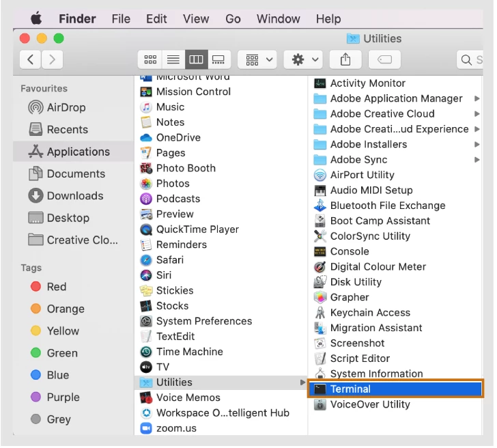Image resolution: width=497 pixels, height=448 pixels.
Task: Go back with the left chevron button
Action: click(31, 59)
